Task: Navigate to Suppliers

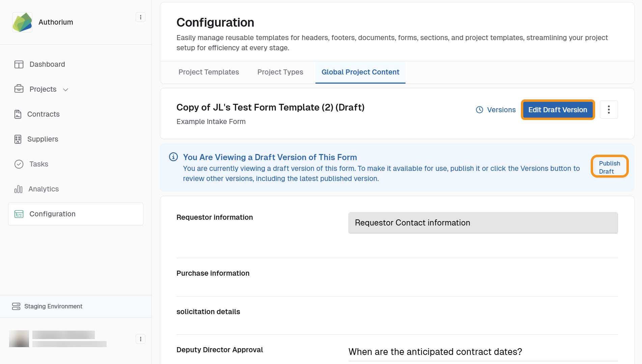Action: click(x=19, y=139)
